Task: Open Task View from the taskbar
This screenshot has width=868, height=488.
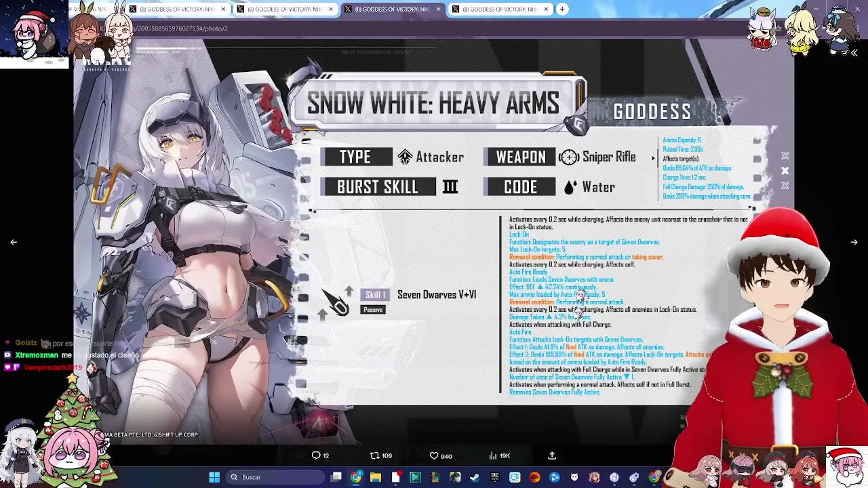Action: point(336,477)
